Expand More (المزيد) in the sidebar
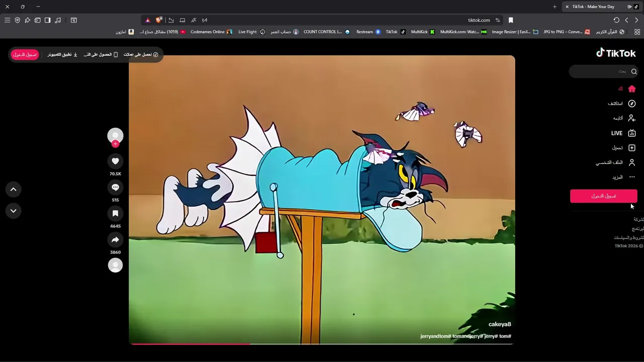 click(x=624, y=177)
